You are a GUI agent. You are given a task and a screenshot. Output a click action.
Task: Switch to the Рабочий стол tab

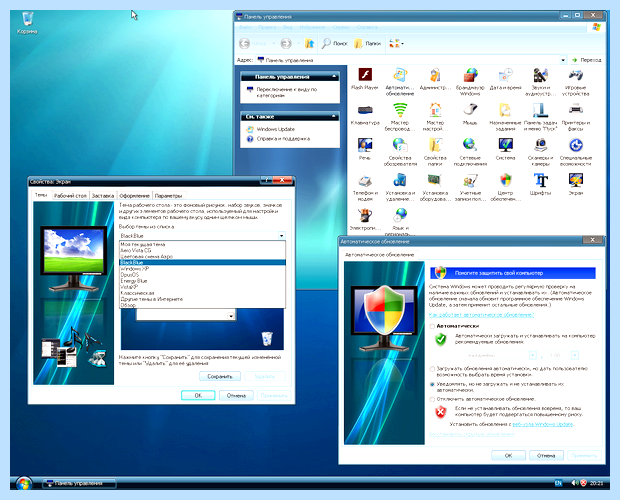point(70,196)
